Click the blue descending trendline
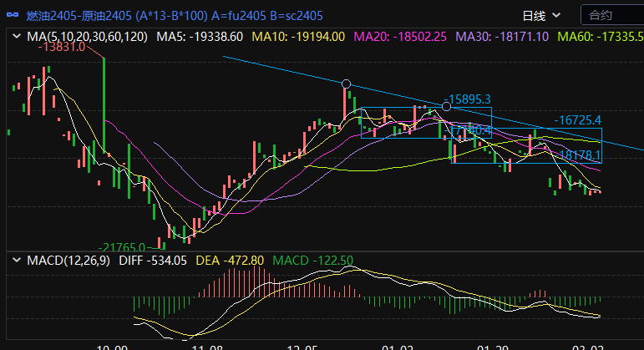Screen dimensions: 644x350 pyautogui.click(x=284, y=69)
